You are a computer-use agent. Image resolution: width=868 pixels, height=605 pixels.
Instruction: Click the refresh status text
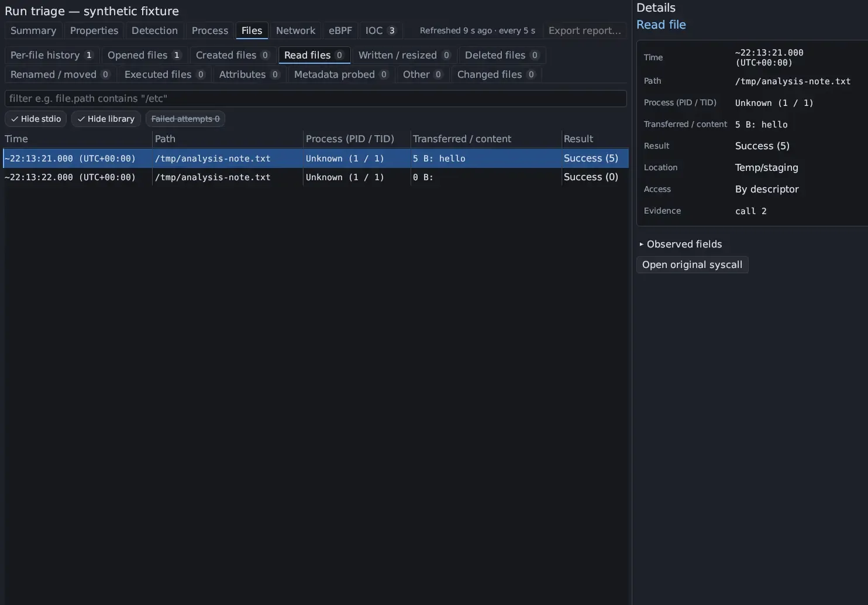click(x=477, y=30)
